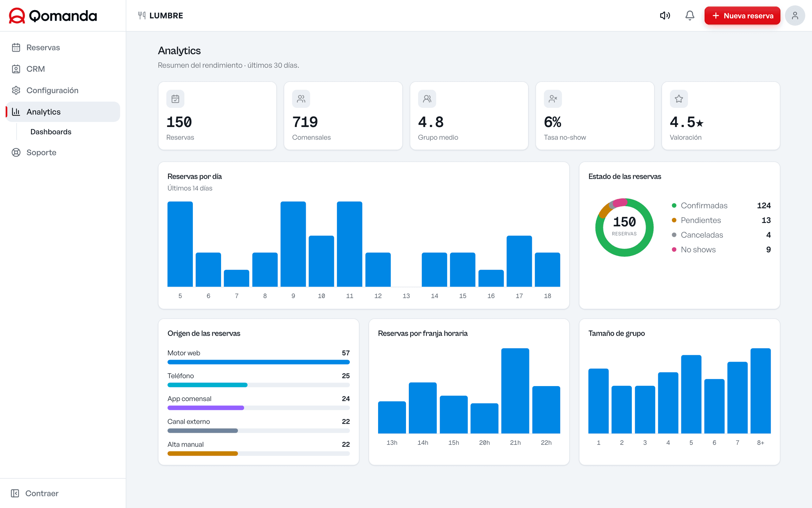Click the Teléfono progress bar
Viewport: 812px width, 508px height.
(x=259, y=385)
